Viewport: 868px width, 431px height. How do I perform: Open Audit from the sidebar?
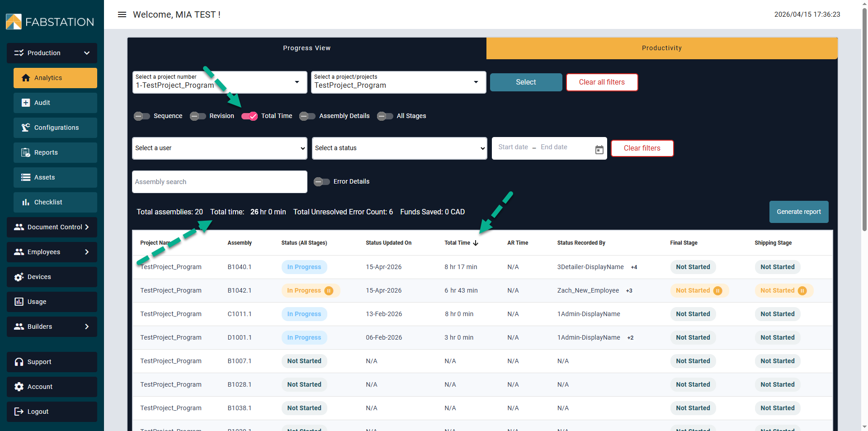coord(55,103)
